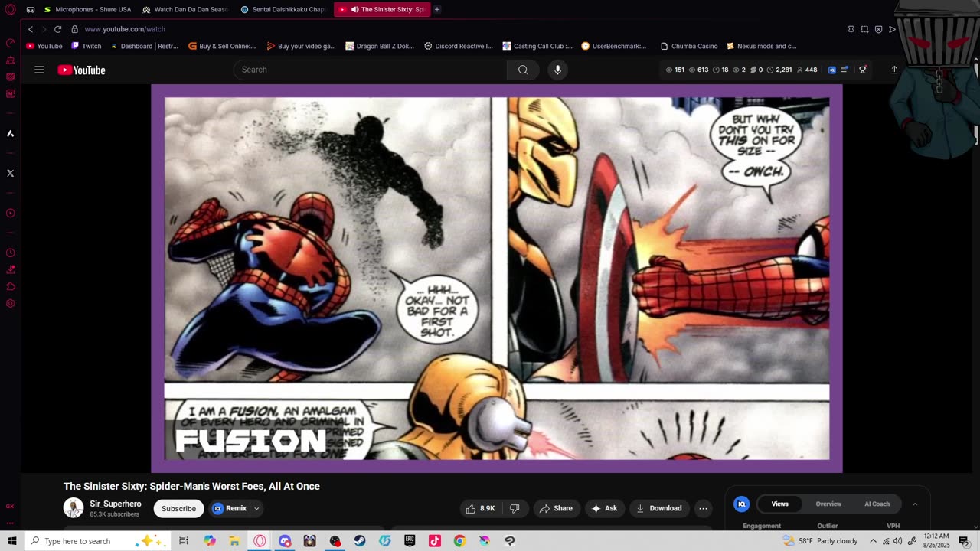The width and height of the screenshot is (980, 551).
Task: Go to YouTube home via logo
Action: [81, 70]
